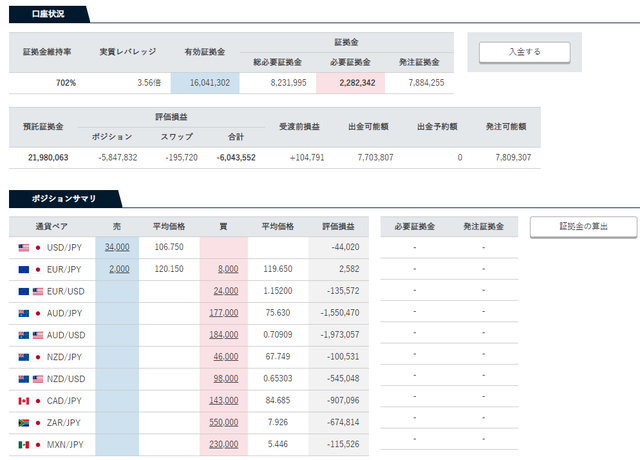Screen dimensions: 640x460
Task: Click the South African flag beside ZAR/JPY
Action: coord(24,423)
